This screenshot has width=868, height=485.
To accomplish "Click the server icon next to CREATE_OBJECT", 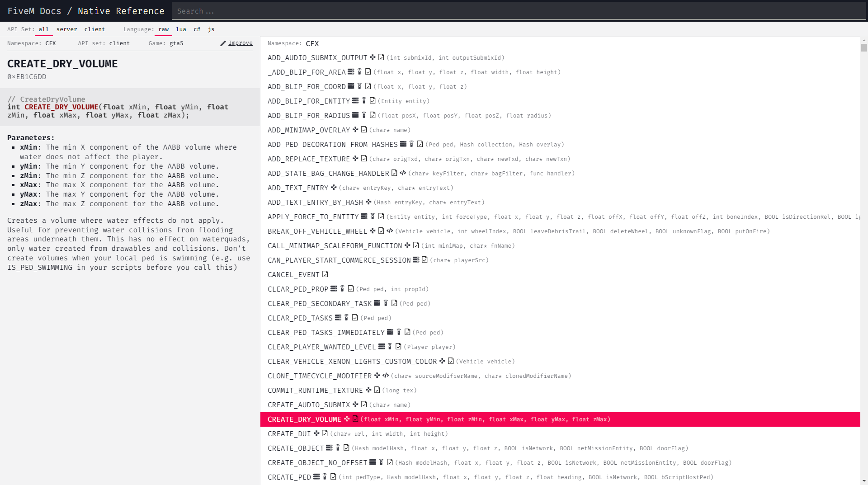I will tap(329, 448).
